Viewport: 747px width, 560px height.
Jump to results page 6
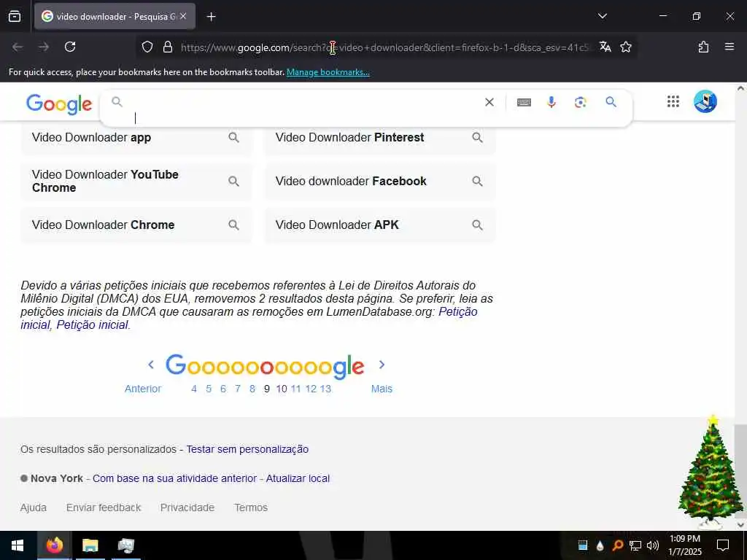pos(223,389)
